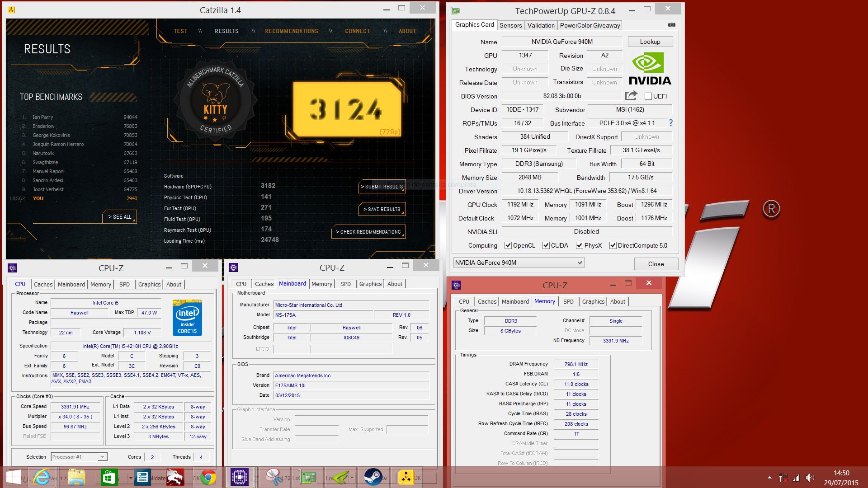Click CHECK RECOMMENDATIONS in Catzilla
This screenshot has height=488, width=868.
coord(368,232)
